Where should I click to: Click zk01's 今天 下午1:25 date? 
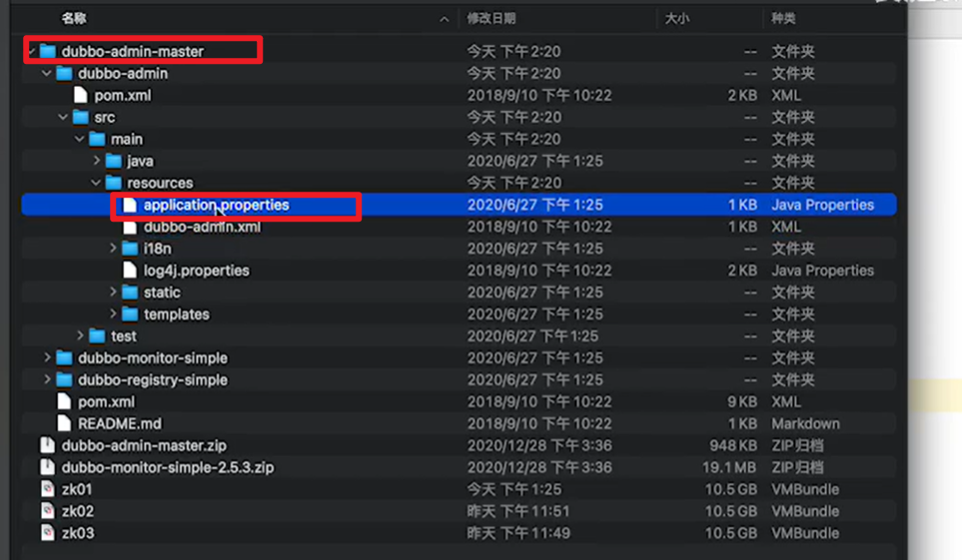[x=514, y=489]
